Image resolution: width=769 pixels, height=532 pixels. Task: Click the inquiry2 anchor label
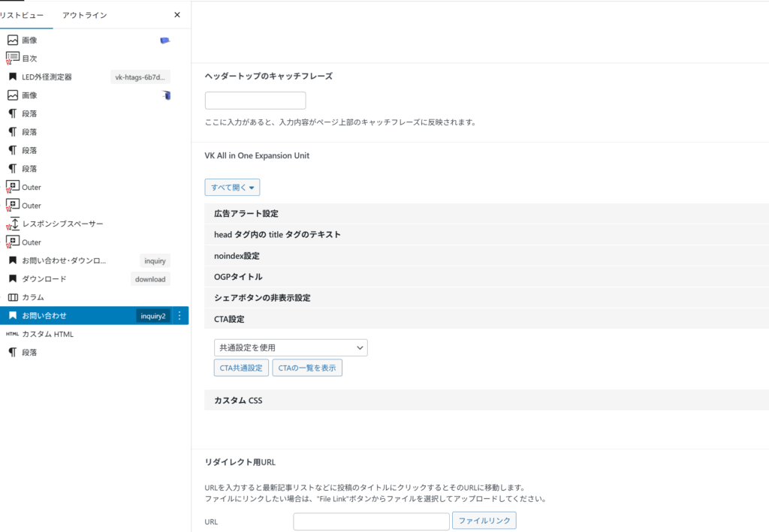153,316
